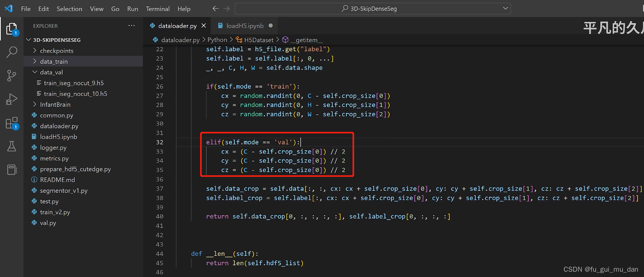The width and height of the screenshot is (644, 277).
Task: Open segmentor_v1.py file
Action: point(64,191)
